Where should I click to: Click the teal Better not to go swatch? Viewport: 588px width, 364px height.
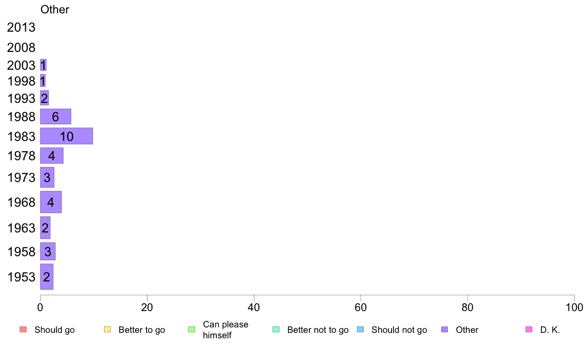(276, 329)
